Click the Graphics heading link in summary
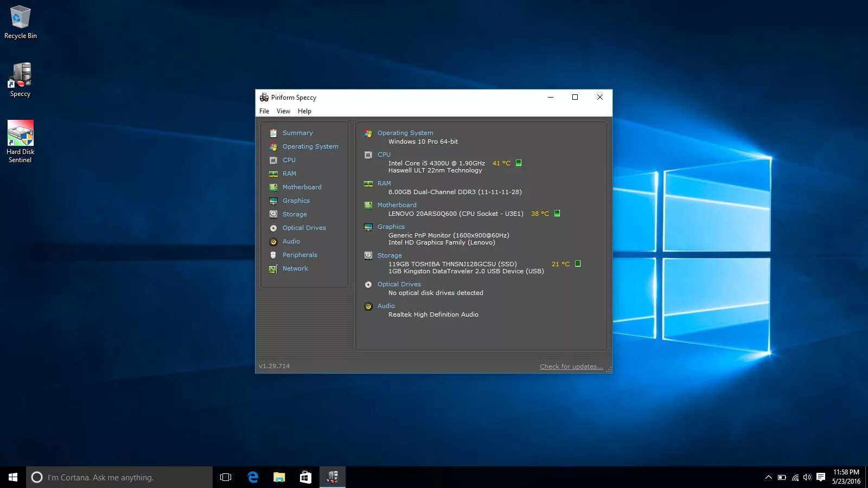The width and height of the screenshot is (868, 488). click(x=391, y=227)
